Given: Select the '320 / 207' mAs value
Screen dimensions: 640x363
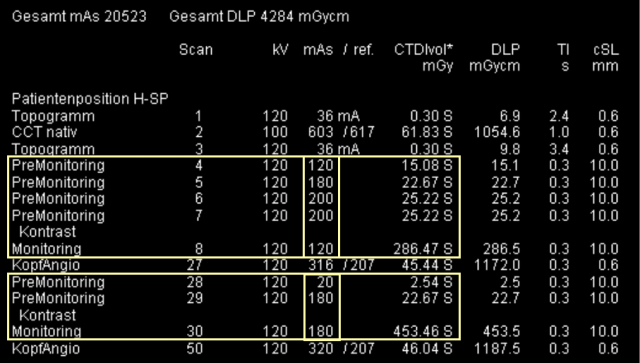Looking at the screenshot, I should pos(341,349).
